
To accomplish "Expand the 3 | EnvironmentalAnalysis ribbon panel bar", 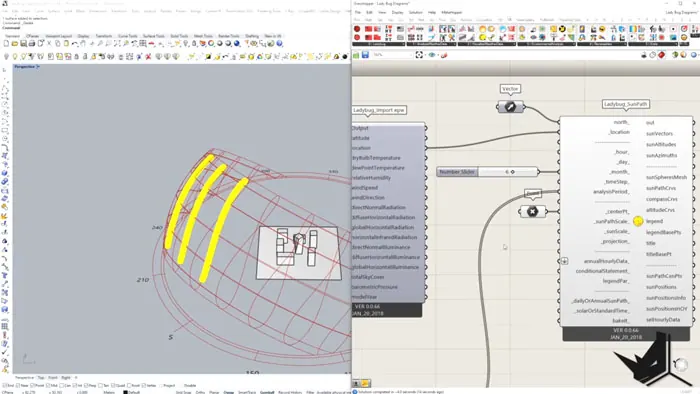I will click(546, 44).
